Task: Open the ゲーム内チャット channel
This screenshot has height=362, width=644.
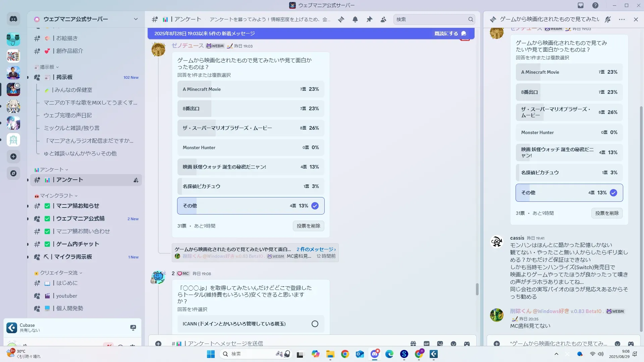Action: point(77,244)
